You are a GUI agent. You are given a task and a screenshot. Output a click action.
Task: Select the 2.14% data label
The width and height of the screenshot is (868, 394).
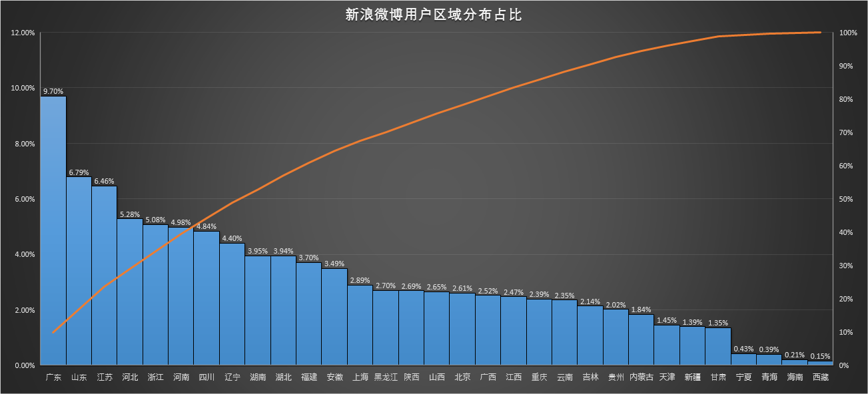tap(590, 301)
